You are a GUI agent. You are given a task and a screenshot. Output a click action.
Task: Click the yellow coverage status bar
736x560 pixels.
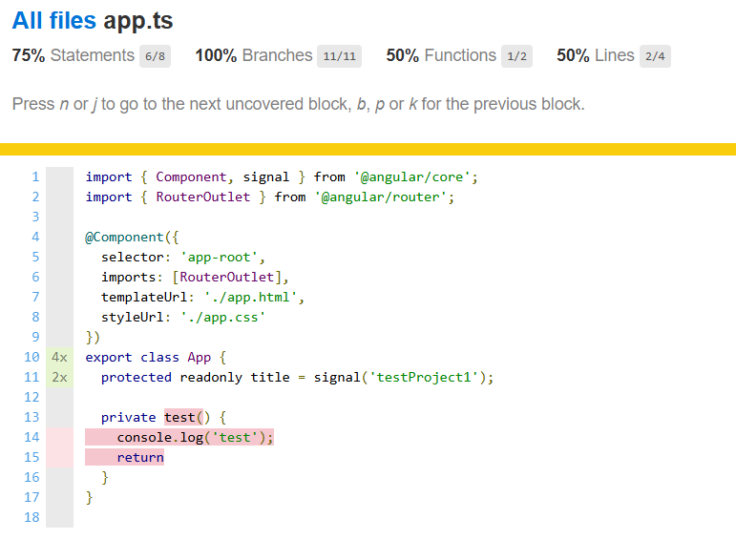pos(368,149)
